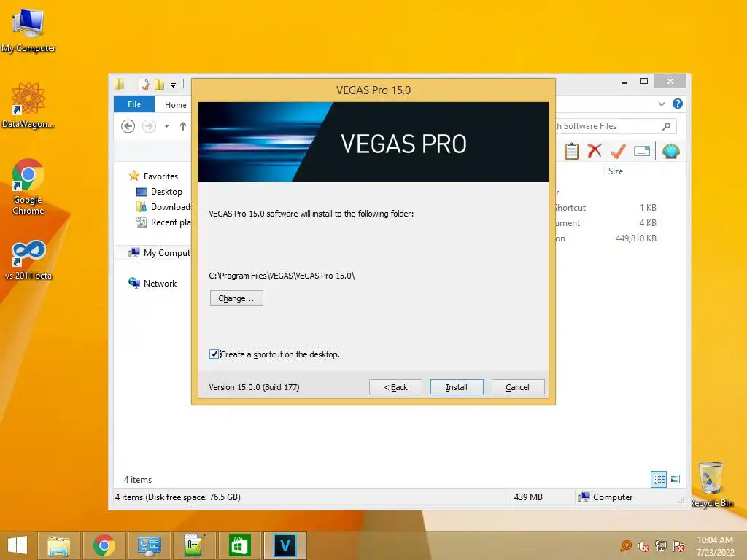Click the Change... folder button
This screenshot has height=560, width=747.
tap(236, 298)
